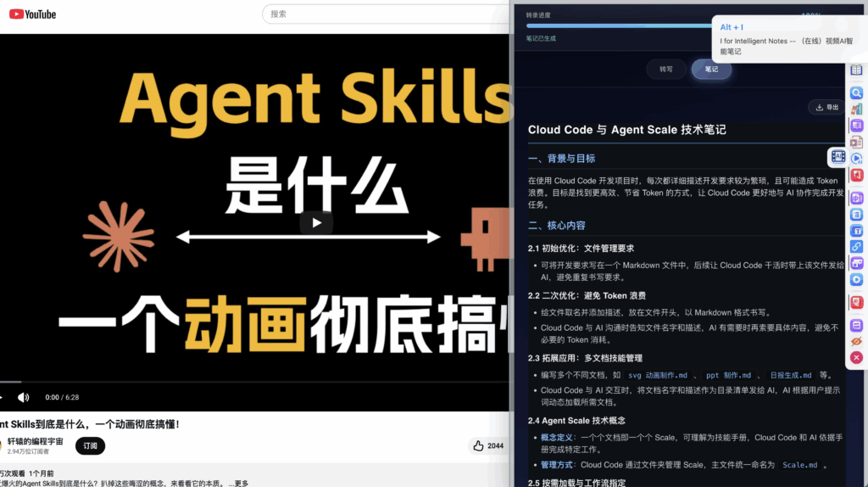
Task: Click heading 二、核心内容
Action: tap(556, 226)
